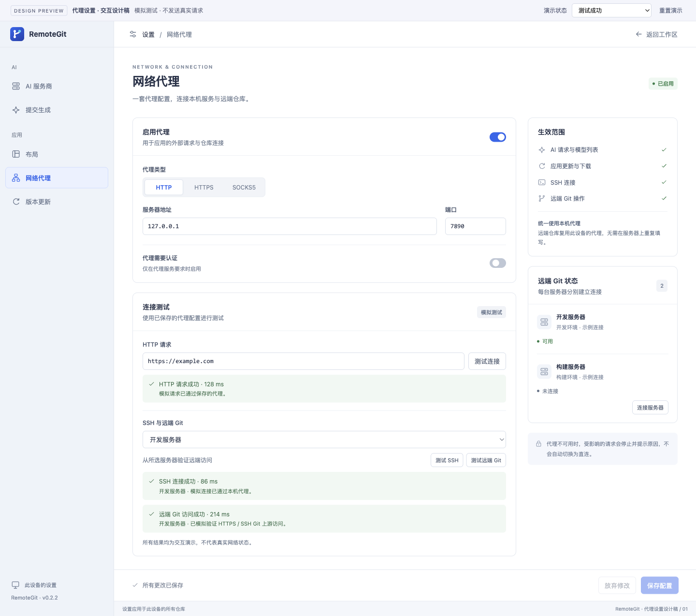Click the checkmark beside 所有更改已保存
The width and height of the screenshot is (696, 616).
pyautogui.click(x=135, y=585)
